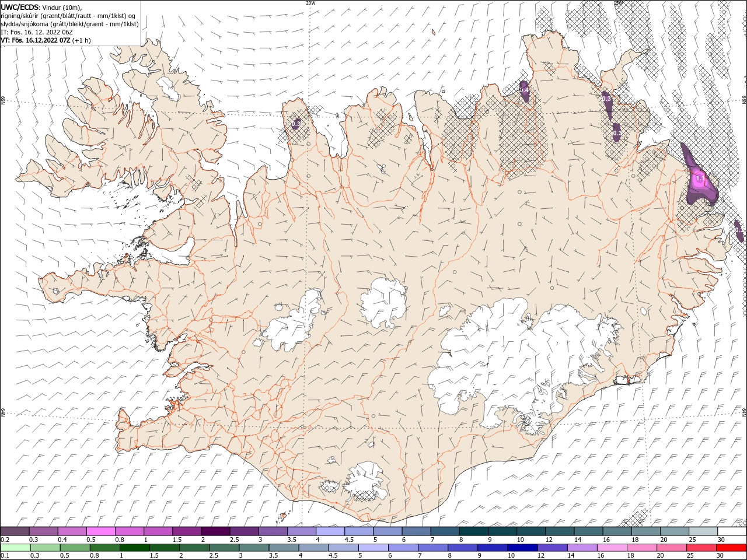Pick bottom-row legend swatch between 25 and 30
The height and width of the screenshot is (560, 747).
(x=700, y=548)
